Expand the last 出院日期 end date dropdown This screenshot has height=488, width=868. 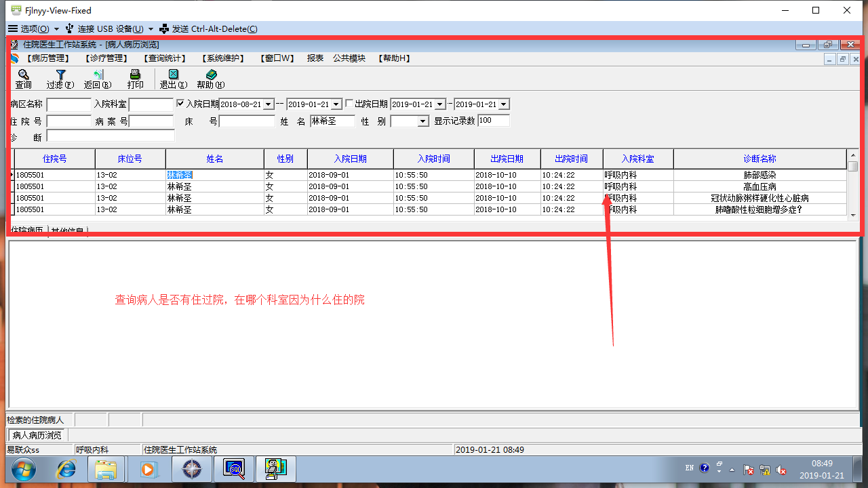click(504, 104)
